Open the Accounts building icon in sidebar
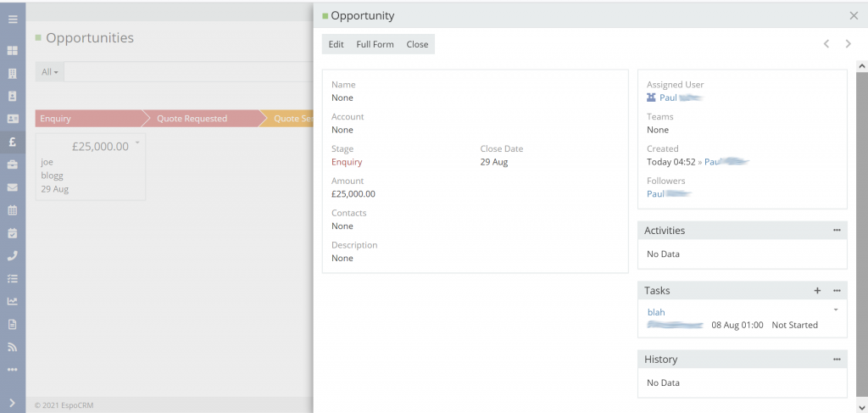The width and height of the screenshot is (868, 413). point(13,73)
